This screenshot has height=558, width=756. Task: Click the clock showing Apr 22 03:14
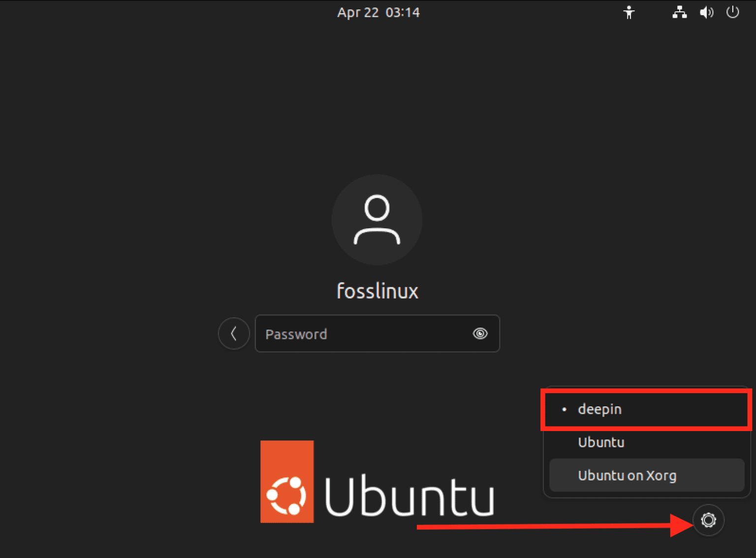[378, 12]
